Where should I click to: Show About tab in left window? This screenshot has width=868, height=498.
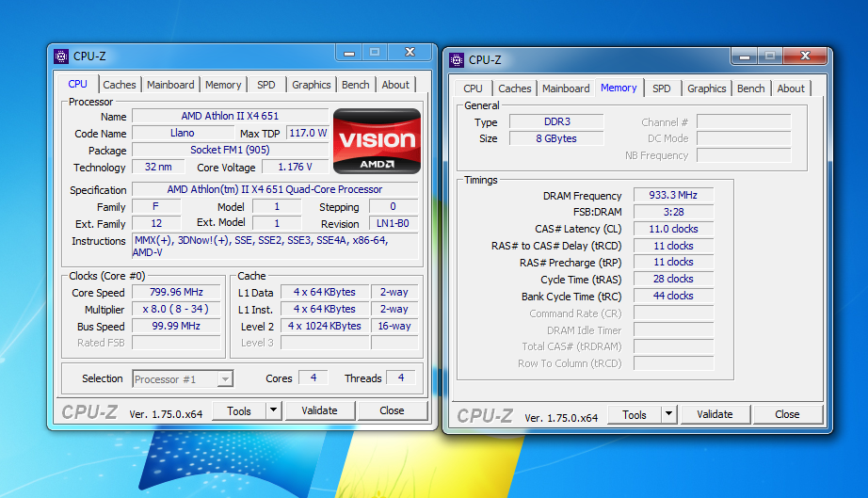point(395,85)
